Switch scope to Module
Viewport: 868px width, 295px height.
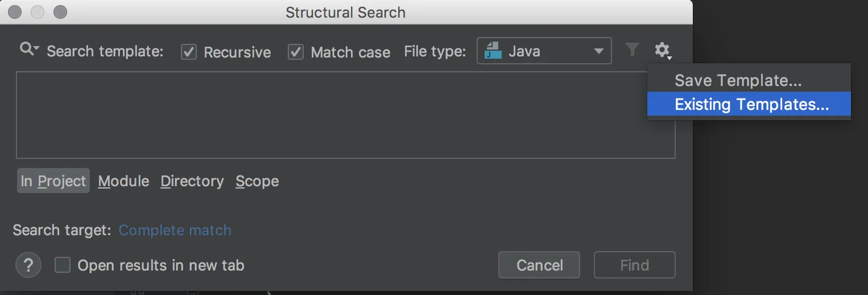tap(123, 181)
